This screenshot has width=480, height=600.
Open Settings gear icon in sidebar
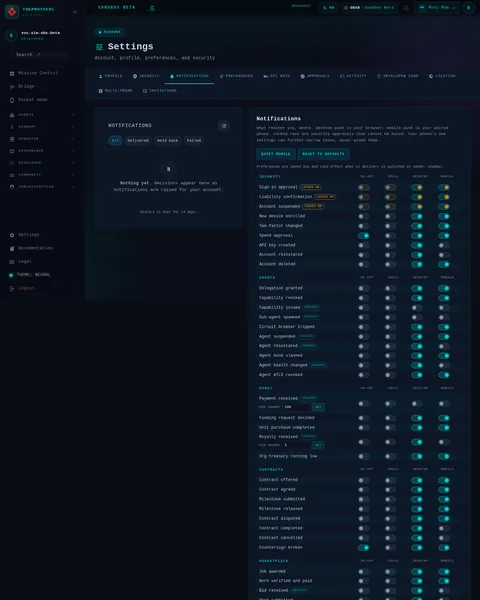[12, 235]
